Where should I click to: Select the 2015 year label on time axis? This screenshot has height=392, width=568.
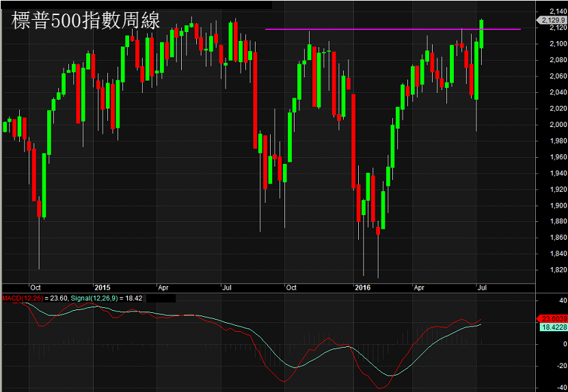coord(102,288)
